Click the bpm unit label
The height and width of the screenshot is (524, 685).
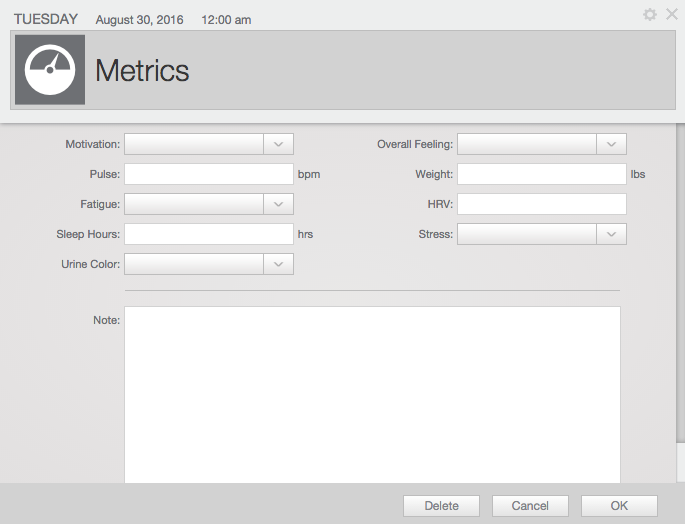click(x=309, y=174)
